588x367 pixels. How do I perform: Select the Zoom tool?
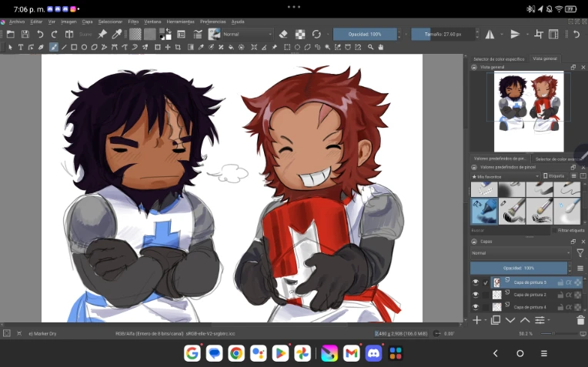(370, 47)
